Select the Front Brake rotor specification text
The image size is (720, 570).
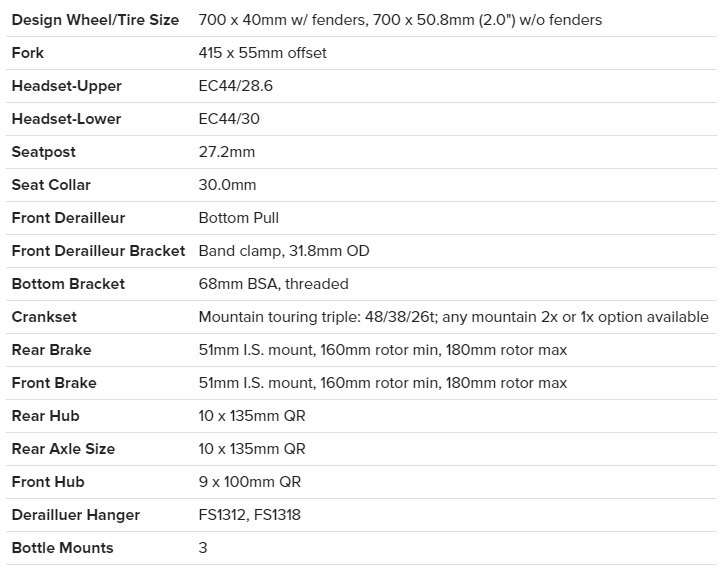click(382, 383)
